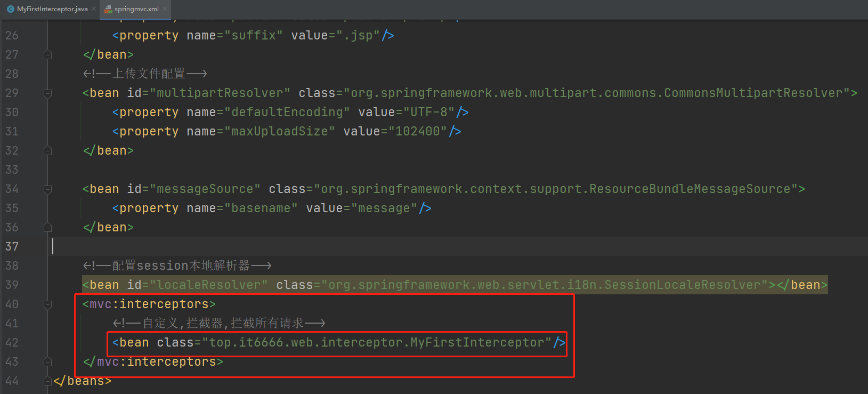
Task: Close the MyFirstInterceptor.java tab
Action: [x=94, y=9]
